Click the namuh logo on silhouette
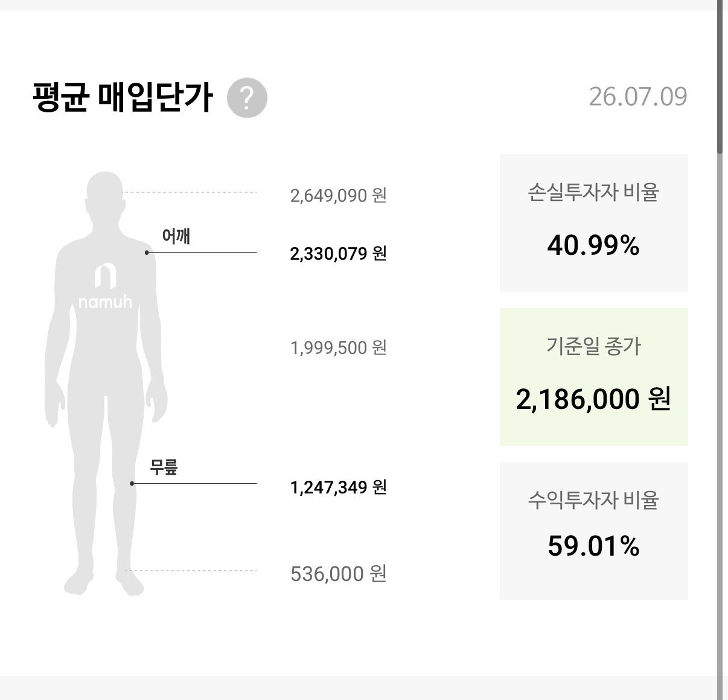 [x=105, y=286]
